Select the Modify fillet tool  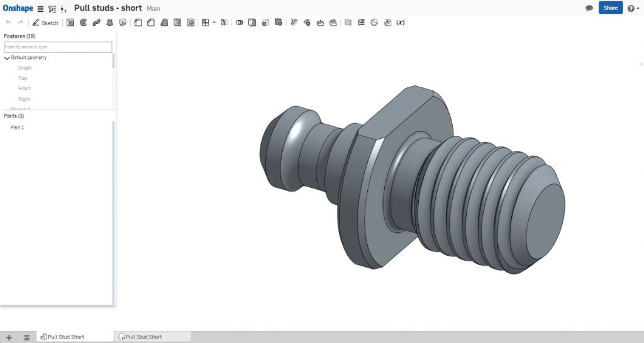click(294, 23)
